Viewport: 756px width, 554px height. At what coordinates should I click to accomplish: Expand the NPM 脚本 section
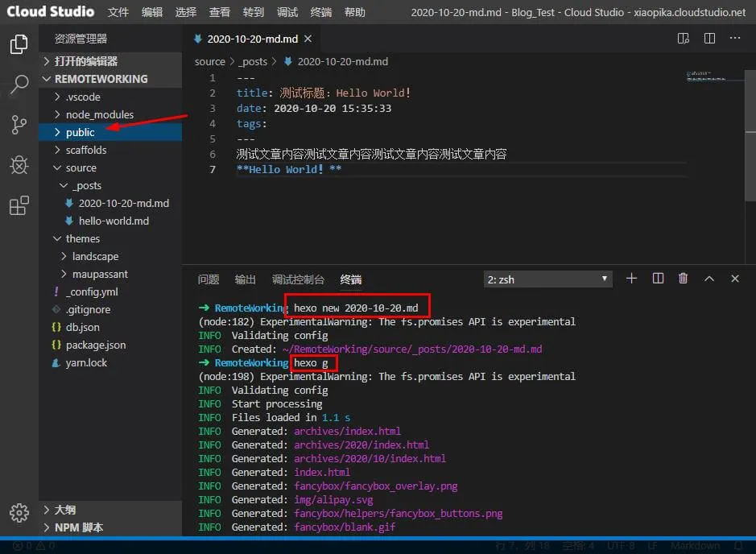coord(110,527)
